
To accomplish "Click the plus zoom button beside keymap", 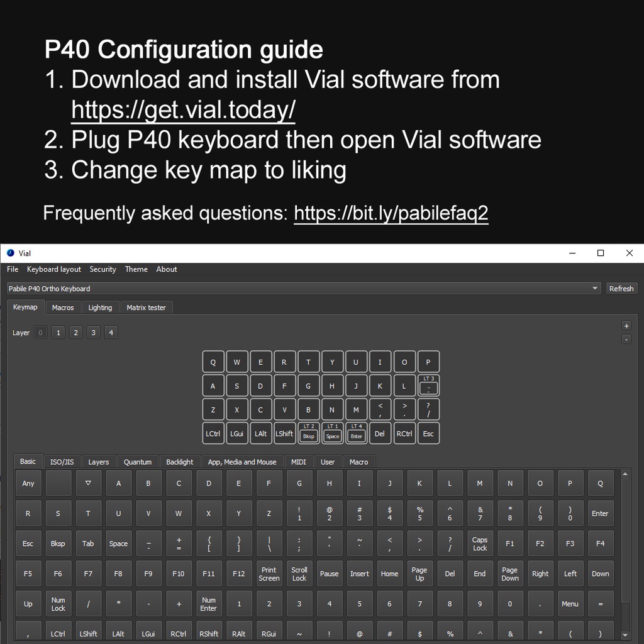I will 626,326.
